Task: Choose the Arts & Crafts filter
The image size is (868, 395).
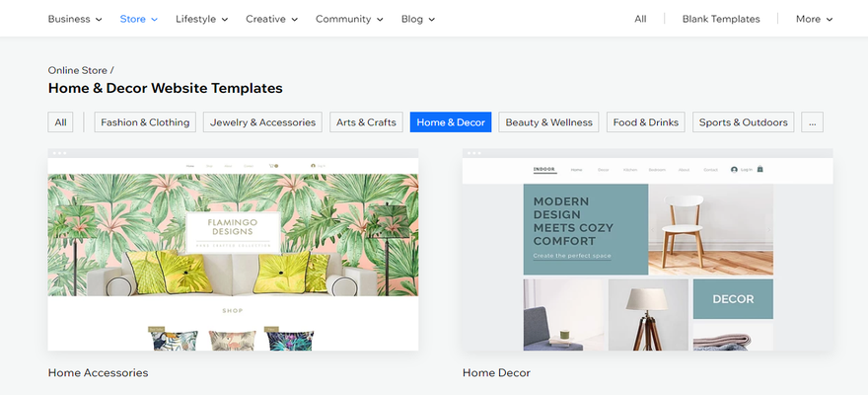Action: pos(366,122)
